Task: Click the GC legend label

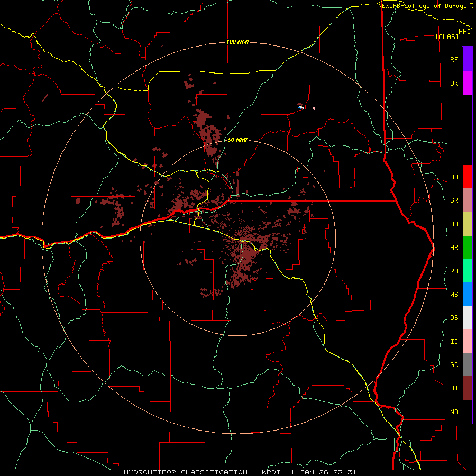Action: pos(454,365)
